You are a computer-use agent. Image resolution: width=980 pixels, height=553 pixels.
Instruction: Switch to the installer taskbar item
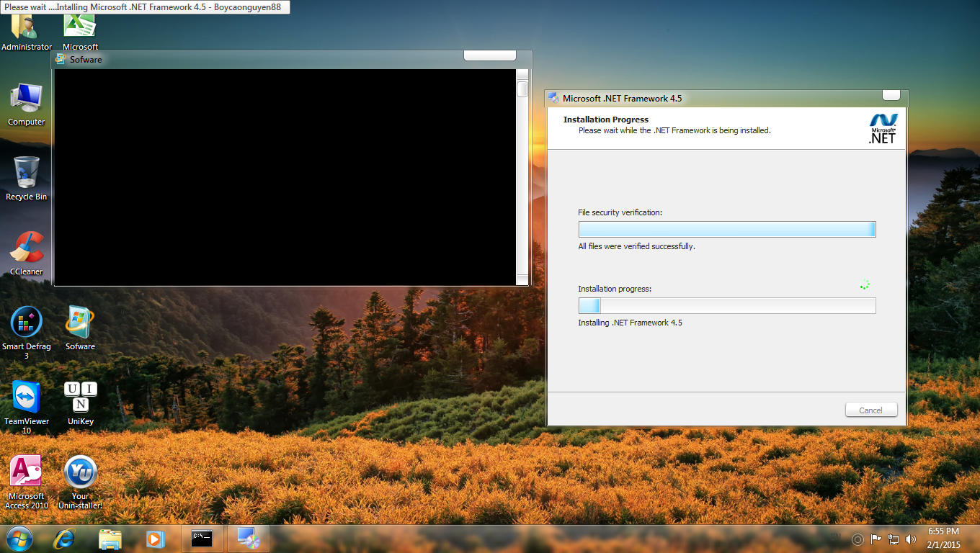[249, 539]
